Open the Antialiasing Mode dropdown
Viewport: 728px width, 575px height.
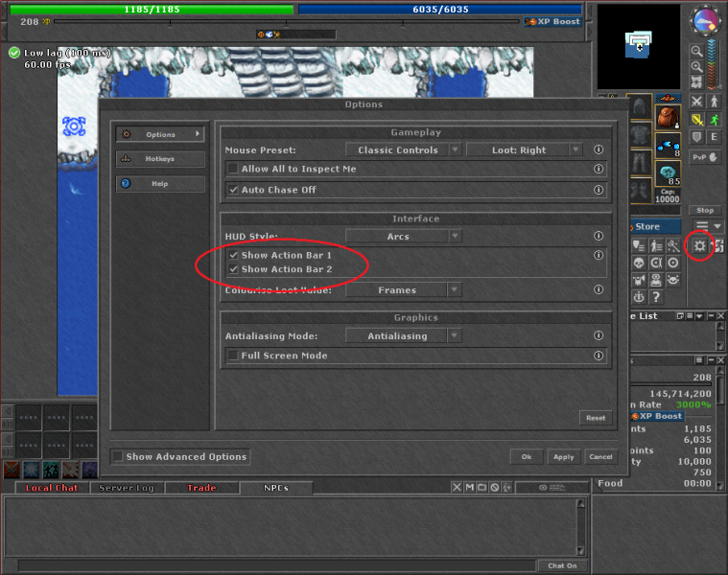[404, 335]
